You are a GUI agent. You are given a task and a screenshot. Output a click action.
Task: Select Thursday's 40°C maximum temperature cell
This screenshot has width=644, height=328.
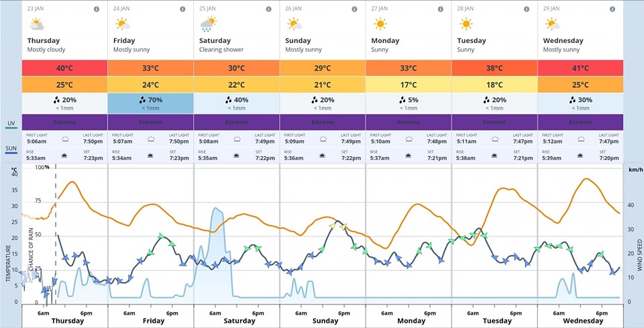point(64,68)
